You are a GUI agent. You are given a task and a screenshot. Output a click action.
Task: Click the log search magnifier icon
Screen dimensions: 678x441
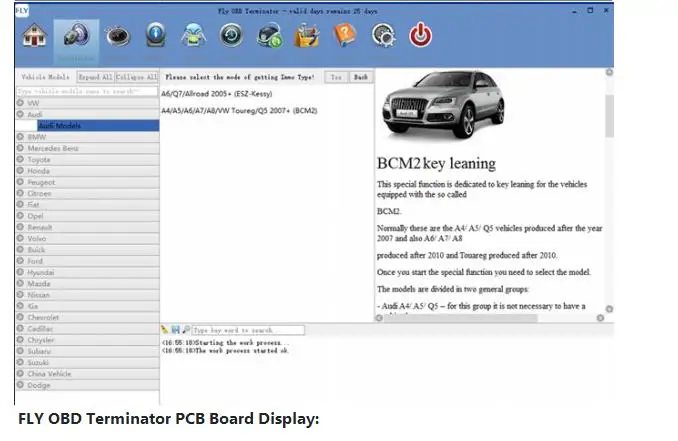186,330
